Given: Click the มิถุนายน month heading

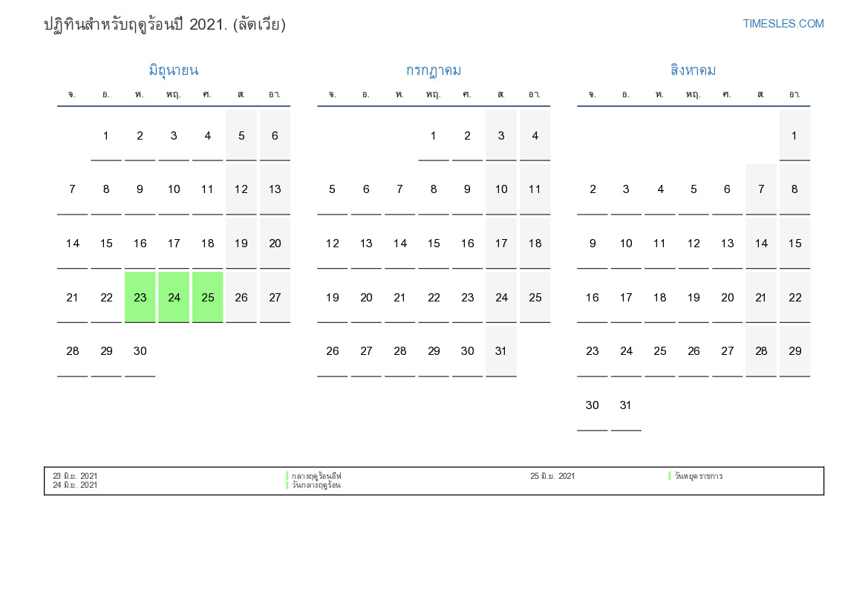Looking at the screenshot, I should 173,71.
